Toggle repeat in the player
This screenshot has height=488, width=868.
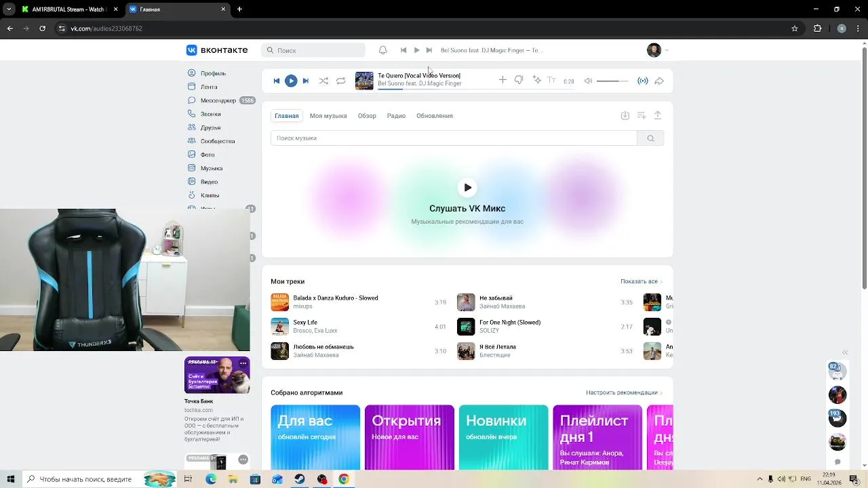pos(341,81)
